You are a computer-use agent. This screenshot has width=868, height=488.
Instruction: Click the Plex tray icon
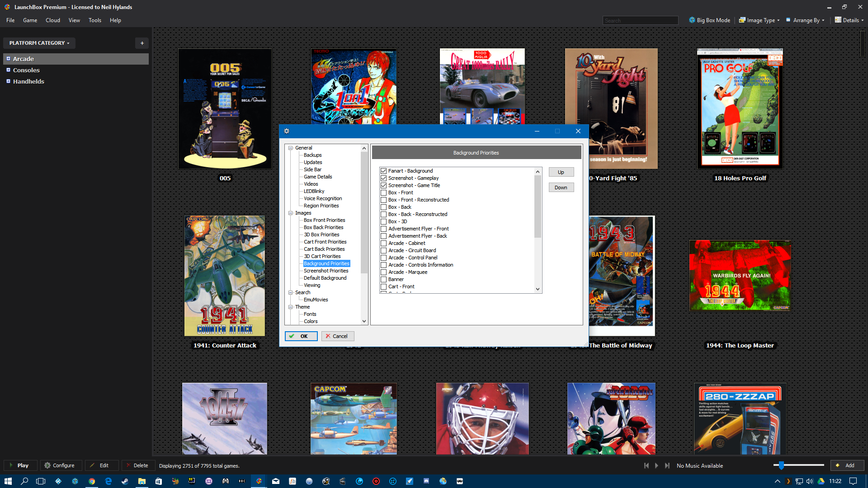(788, 481)
